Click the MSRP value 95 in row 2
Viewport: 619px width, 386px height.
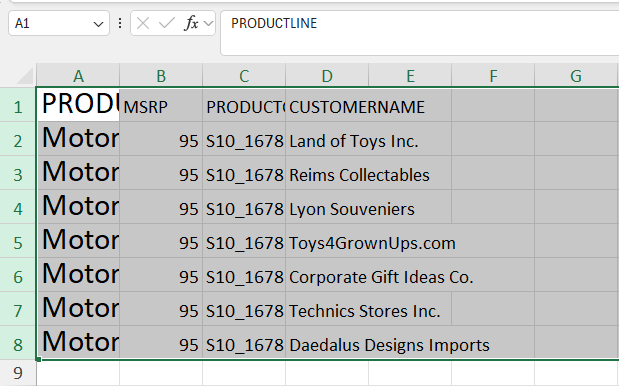point(161,139)
